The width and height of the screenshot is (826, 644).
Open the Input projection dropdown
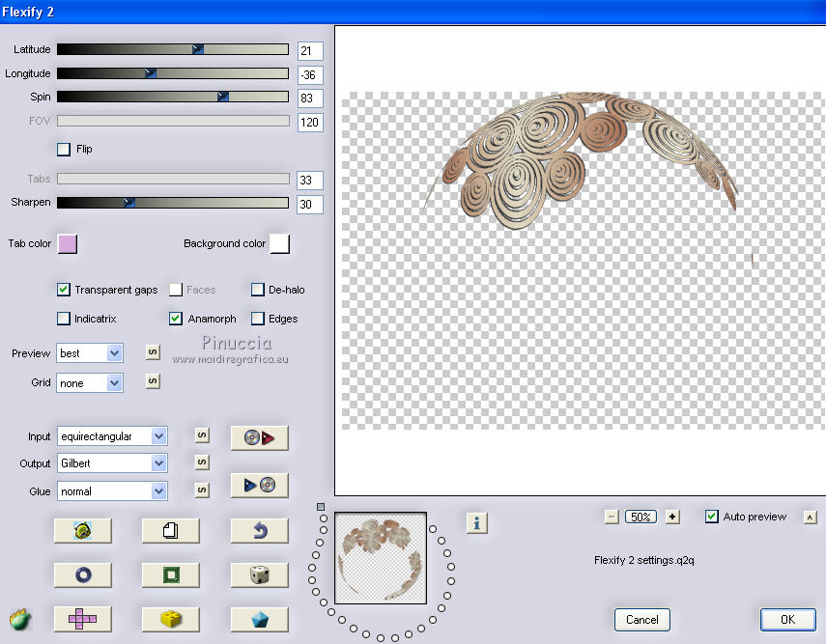(x=112, y=436)
